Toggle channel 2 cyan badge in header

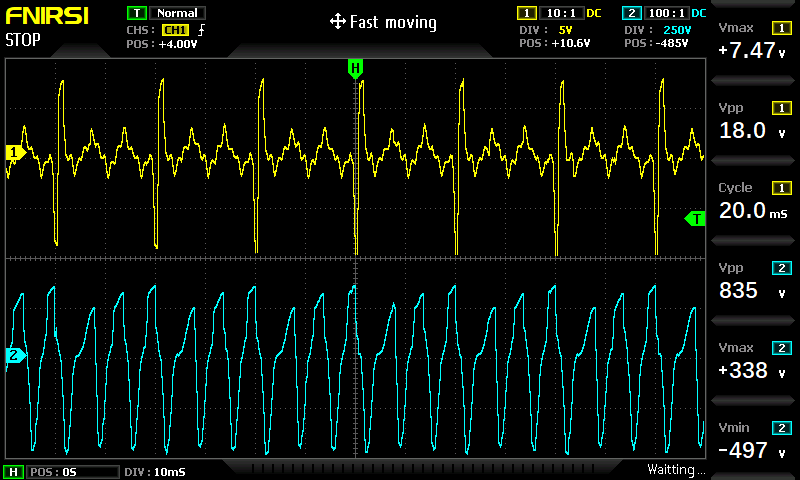[631, 13]
